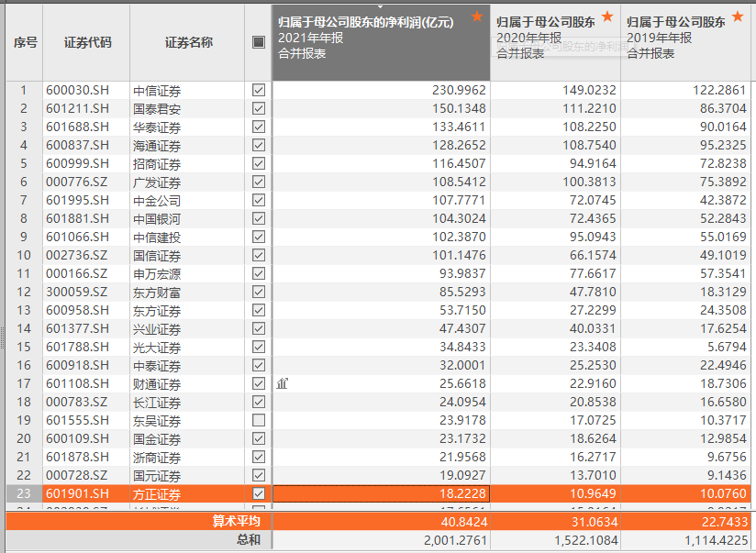Click the star icon on the 2019年年报 column header
Image resolution: width=756 pixels, height=553 pixels.
(x=738, y=17)
